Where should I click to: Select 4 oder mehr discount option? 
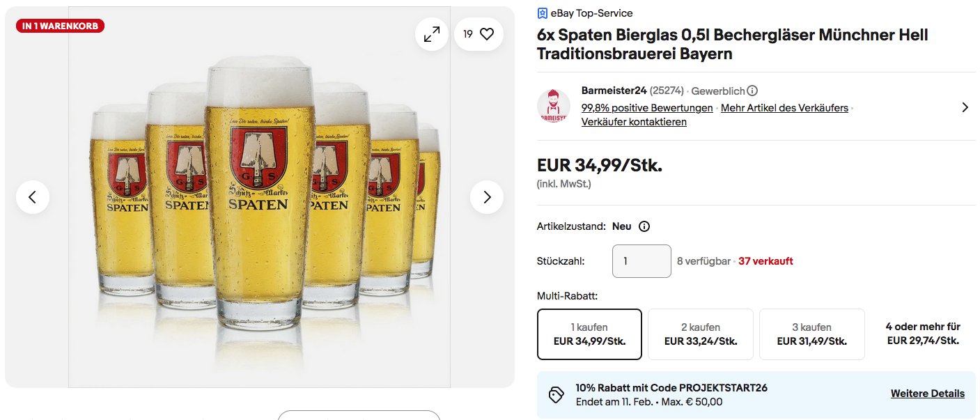[923, 334]
